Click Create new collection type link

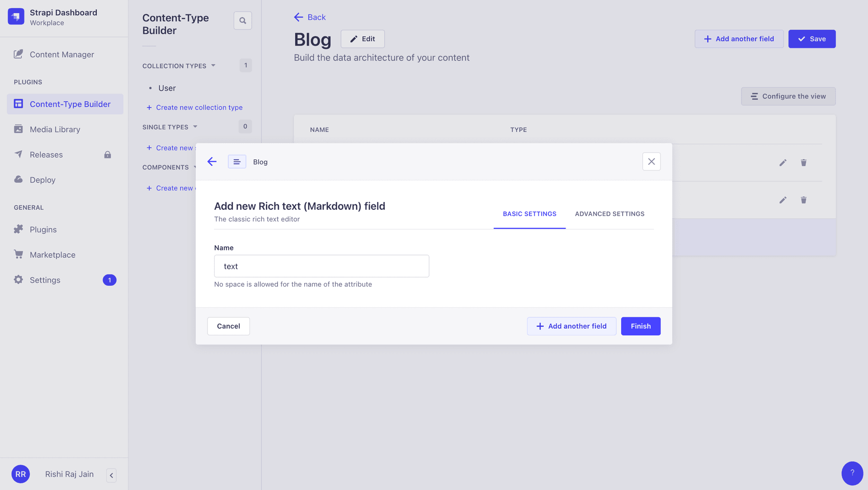pos(199,108)
